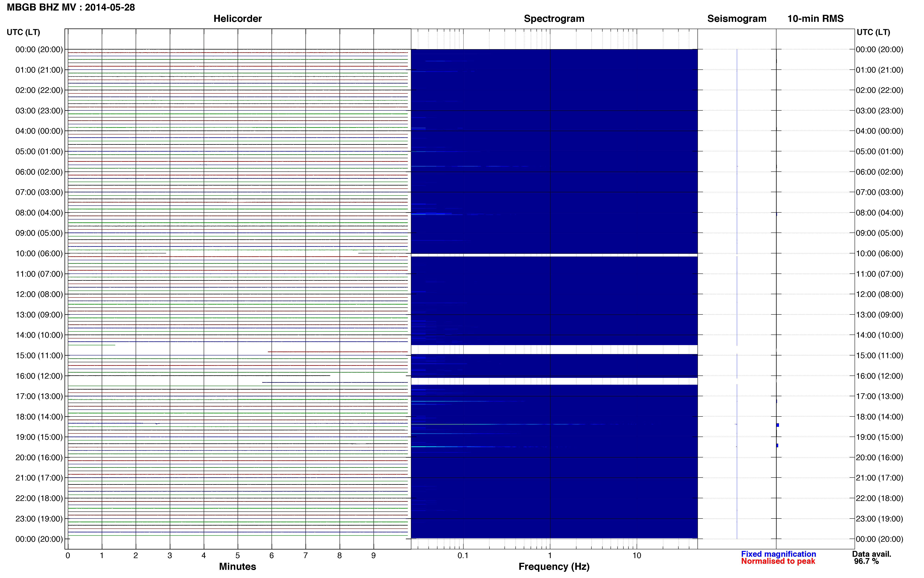Click the '96.7 %' availability value
Viewport: 924px width, 578px height.
point(866,561)
